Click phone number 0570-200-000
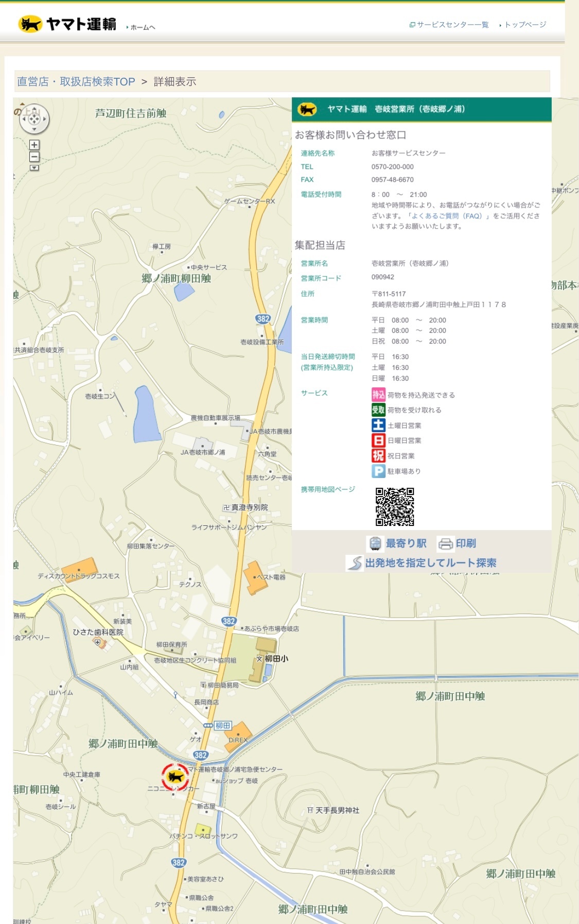 (392, 166)
